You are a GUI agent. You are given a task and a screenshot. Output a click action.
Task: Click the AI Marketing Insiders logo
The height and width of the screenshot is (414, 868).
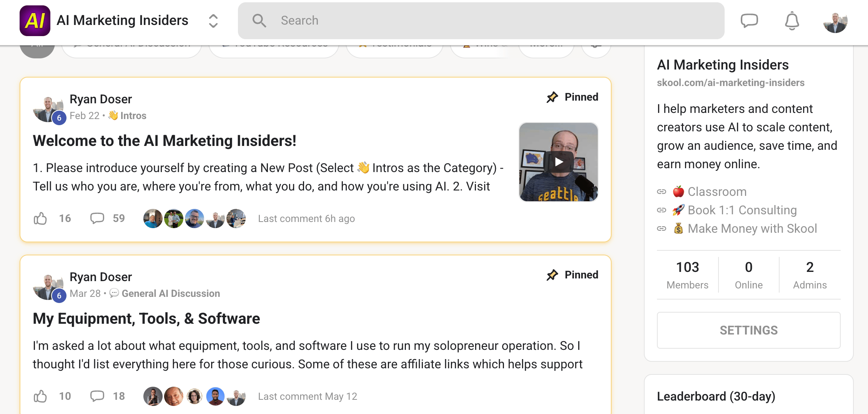coord(35,21)
